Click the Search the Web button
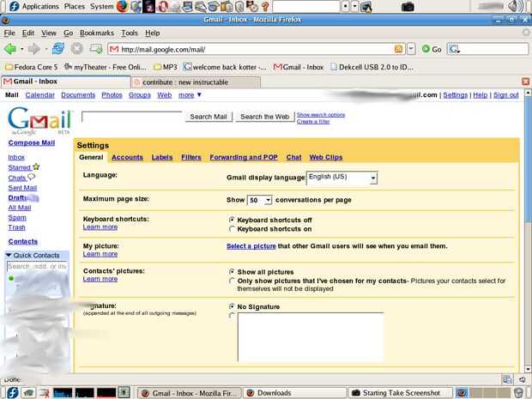The height and width of the screenshot is (399, 532). click(x=264, y=117)
